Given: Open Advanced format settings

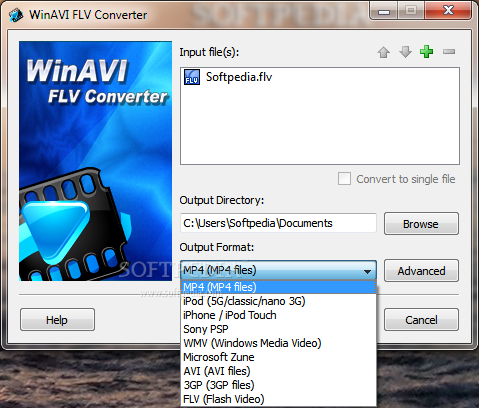Looking at the screenshot, I should [x=421, y=271].
